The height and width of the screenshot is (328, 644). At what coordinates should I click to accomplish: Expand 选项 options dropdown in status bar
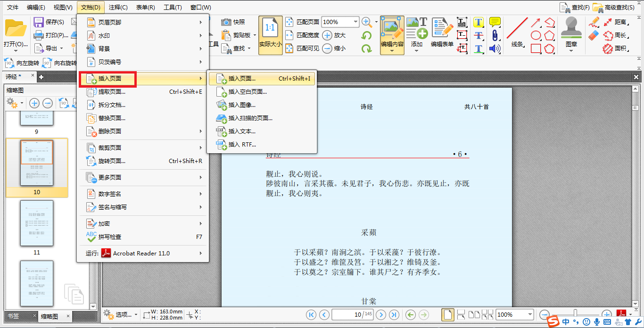pos(137,314)
